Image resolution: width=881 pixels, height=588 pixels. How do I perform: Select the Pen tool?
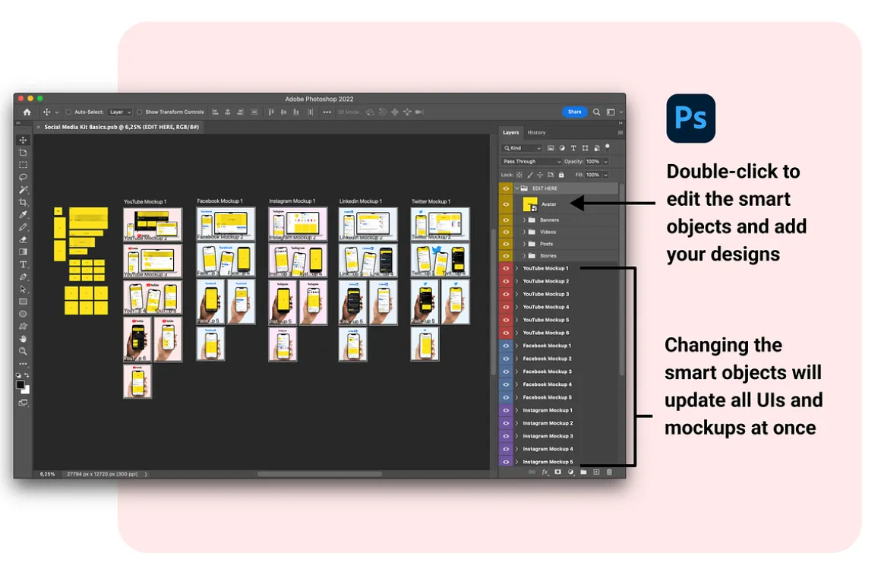point(23,277)
